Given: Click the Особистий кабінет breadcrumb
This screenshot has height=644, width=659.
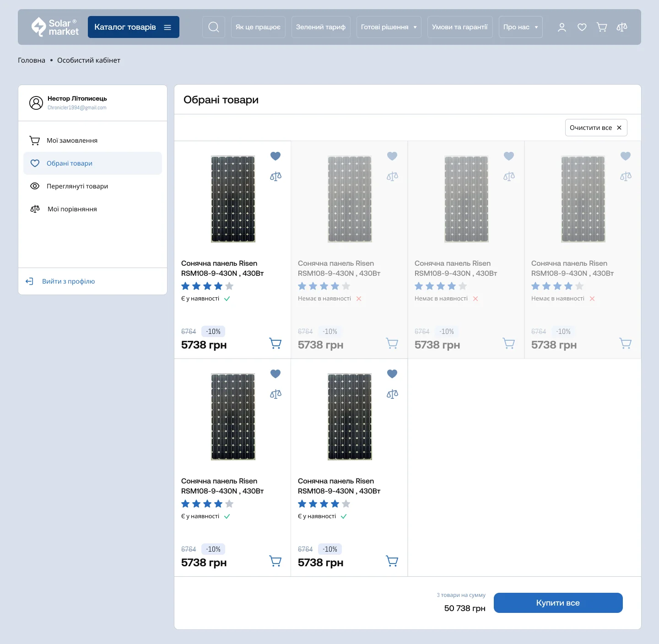Looking at the screenshot, I should [89, 60].
